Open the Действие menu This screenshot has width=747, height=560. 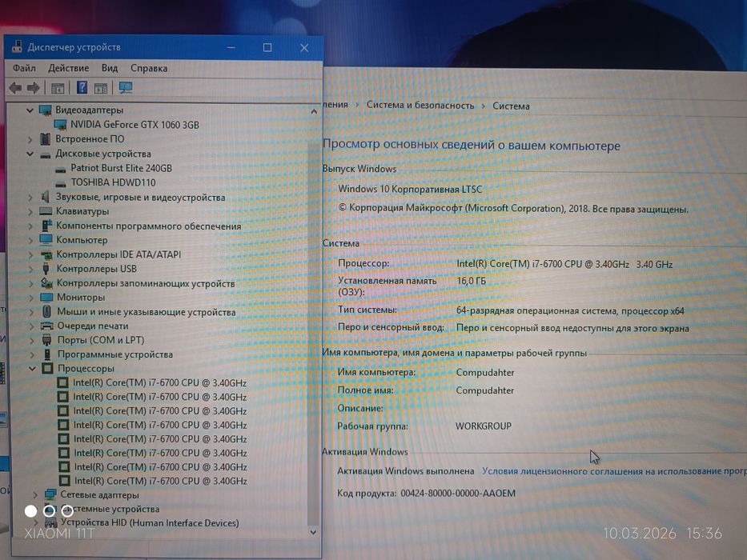tap(69, 68)
